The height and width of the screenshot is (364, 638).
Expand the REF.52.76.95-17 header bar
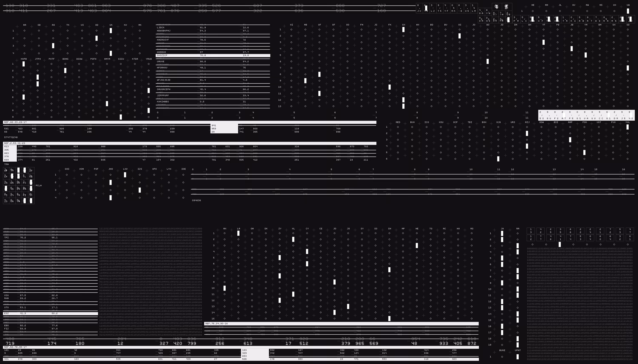click(x=241, y=347)
